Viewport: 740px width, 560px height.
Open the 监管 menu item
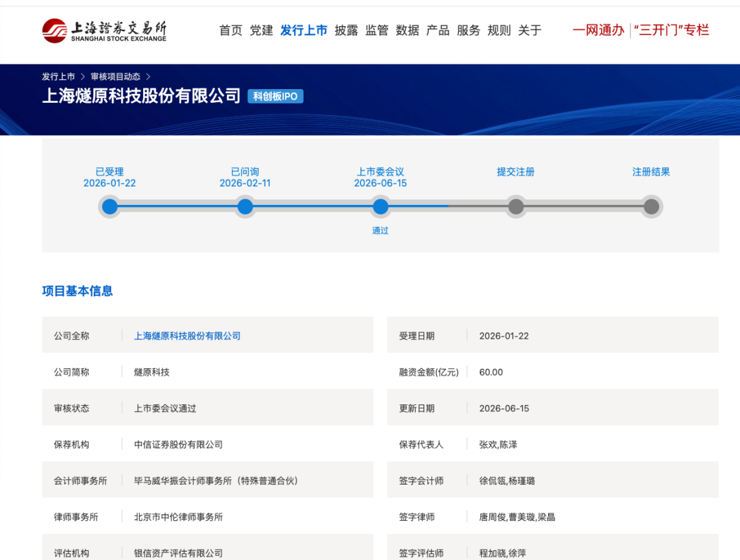pos(377,31)
